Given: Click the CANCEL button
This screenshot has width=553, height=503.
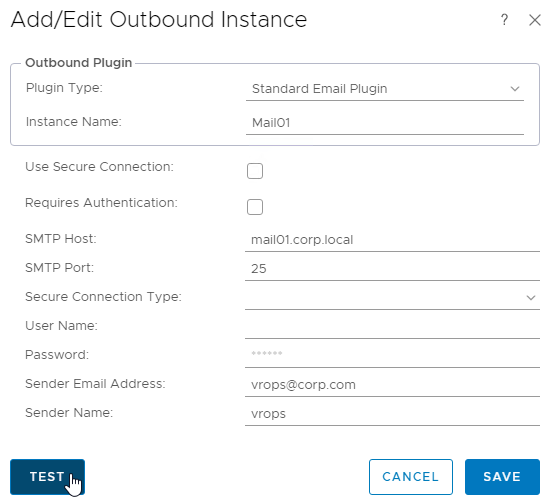Looking at the screenshot, I should pyautogui.click(x=411, y=477).
